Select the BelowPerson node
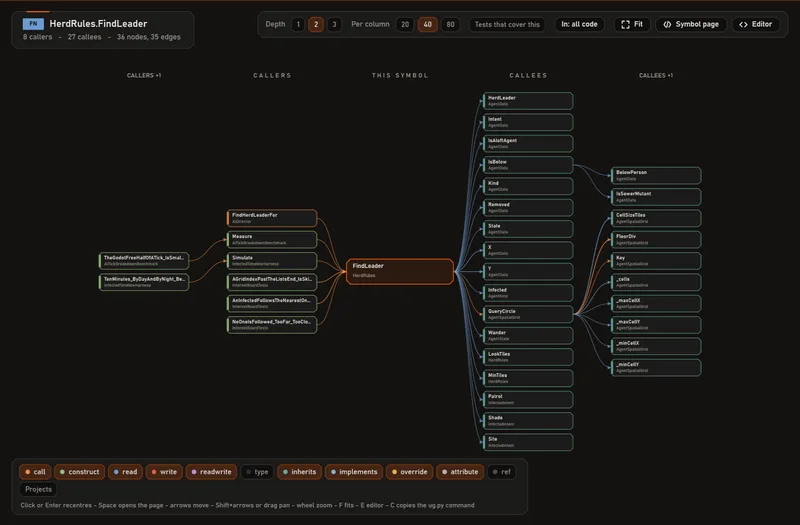 click(x=656, y=176)
